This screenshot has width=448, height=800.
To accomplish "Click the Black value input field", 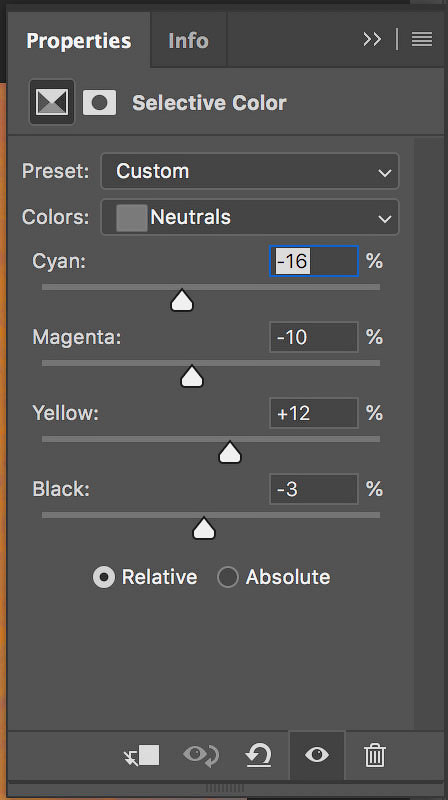I will point(314,489).
